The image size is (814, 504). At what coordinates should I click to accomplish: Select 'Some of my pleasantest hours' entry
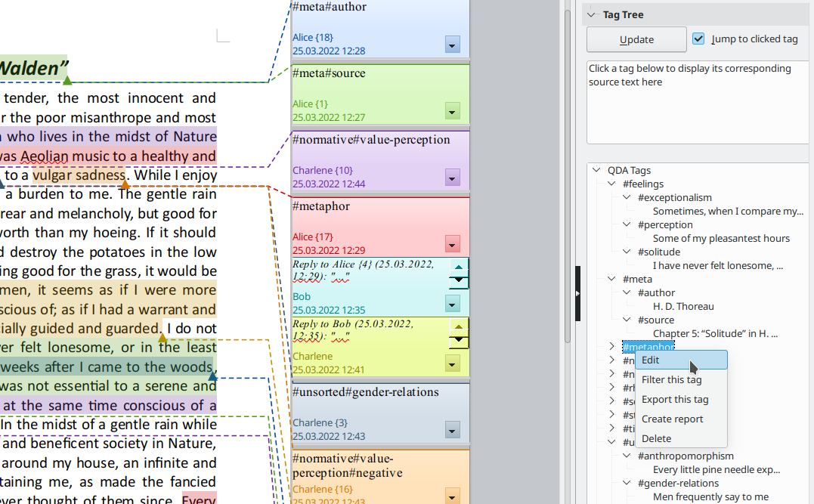[x=721, y=238]
